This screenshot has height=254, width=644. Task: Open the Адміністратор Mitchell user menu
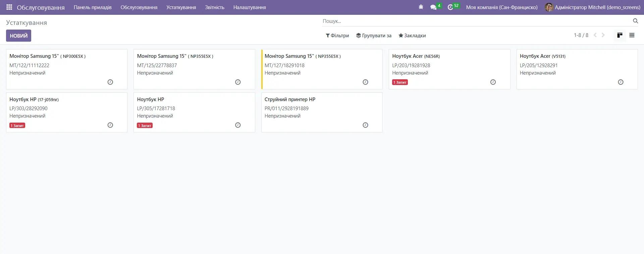[x=593, y=7]
